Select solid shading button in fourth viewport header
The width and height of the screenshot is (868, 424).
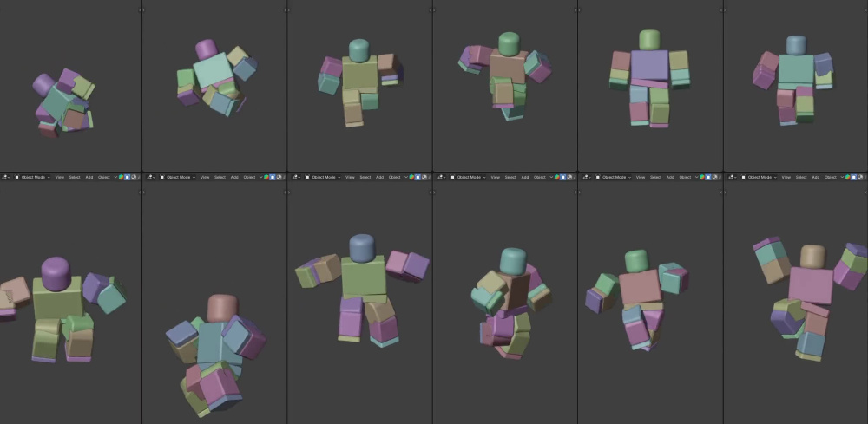(x=563, y=177)
